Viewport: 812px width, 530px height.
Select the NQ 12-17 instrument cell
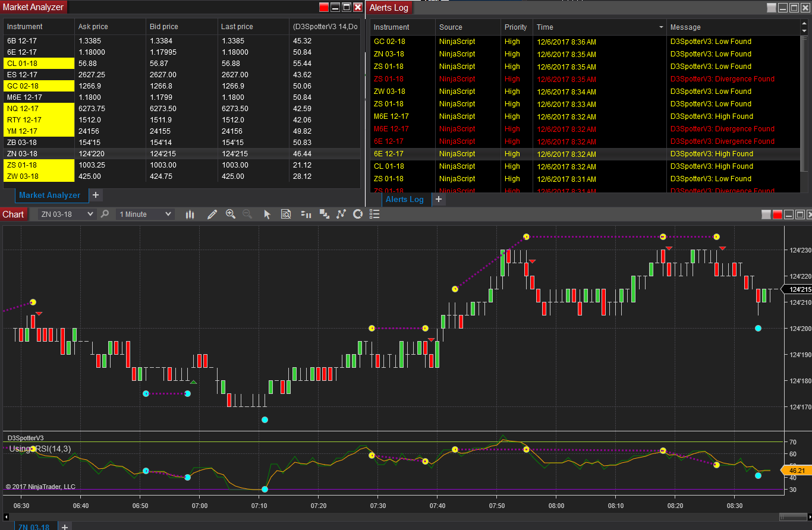tap(39, 109)
